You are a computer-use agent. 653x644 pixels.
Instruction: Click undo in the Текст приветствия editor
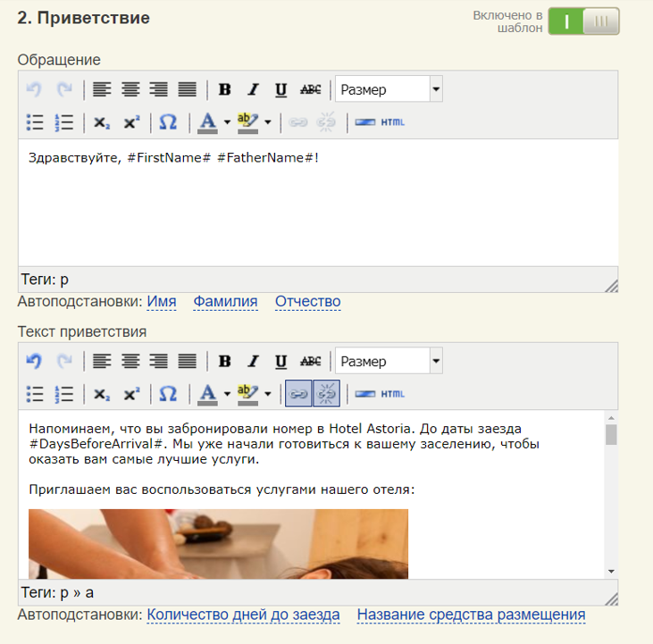(34, 361)
